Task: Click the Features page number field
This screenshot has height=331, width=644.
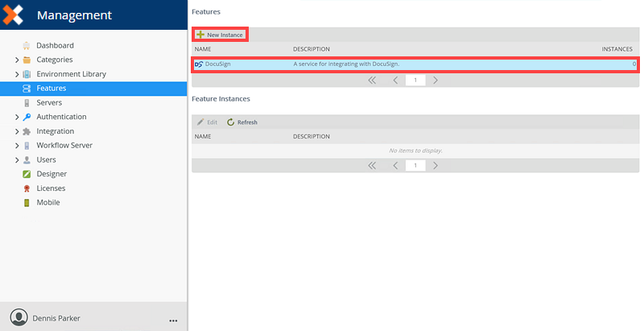Action: [x=415, y=80]
